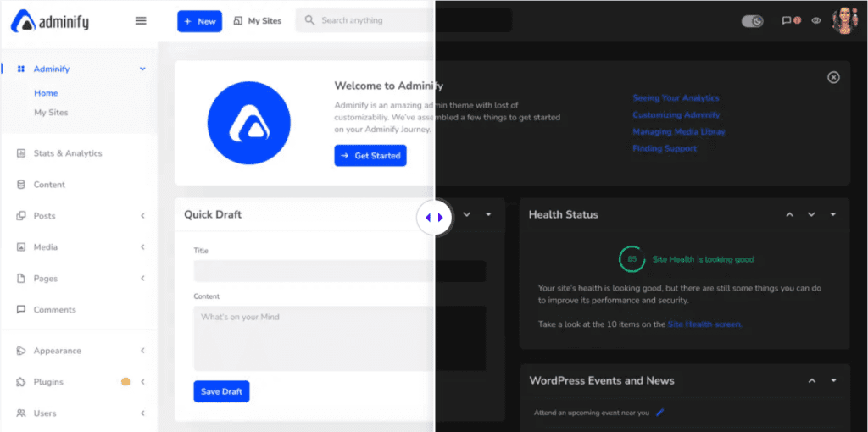
Task: Collapse sidebar with hamburger menu icon
Action: tap(142, 21)
